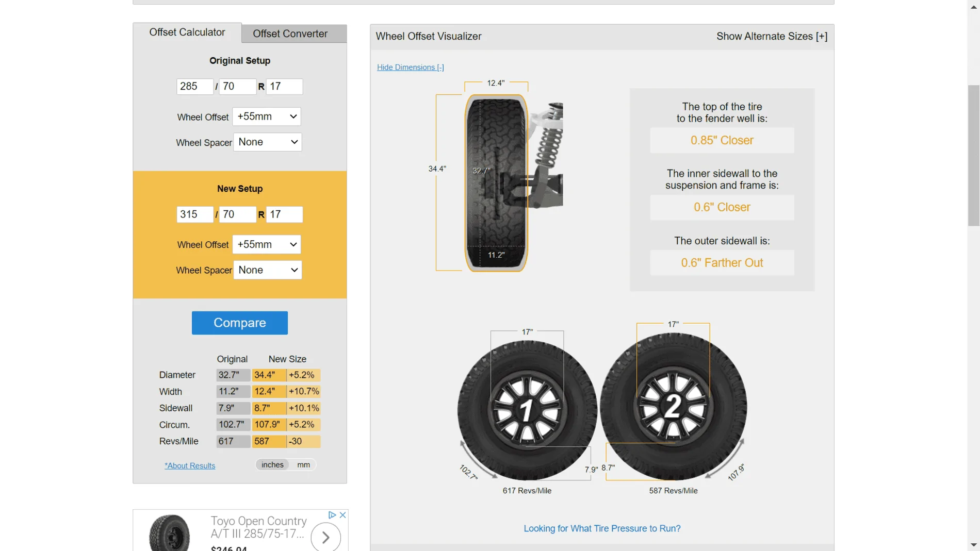Click the Revs/Mile difference -30 cell
This screenshot has height=551, width=980.
pos(304,441)
